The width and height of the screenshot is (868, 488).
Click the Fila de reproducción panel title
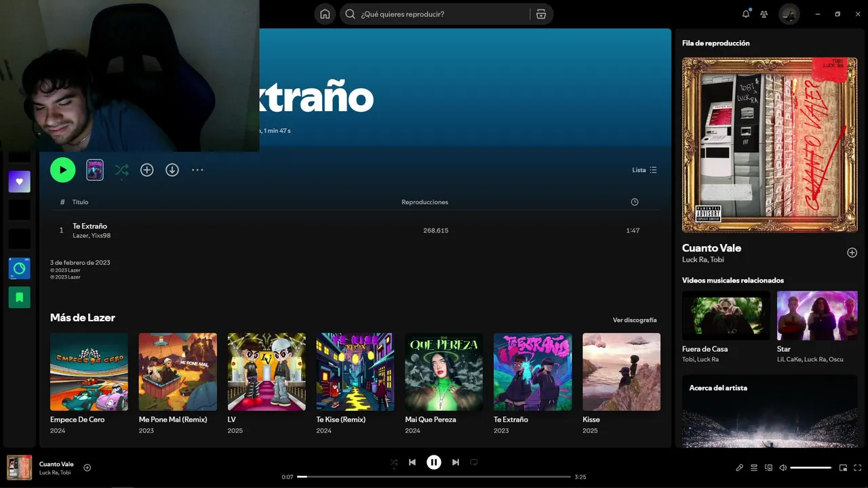[715, 43]
